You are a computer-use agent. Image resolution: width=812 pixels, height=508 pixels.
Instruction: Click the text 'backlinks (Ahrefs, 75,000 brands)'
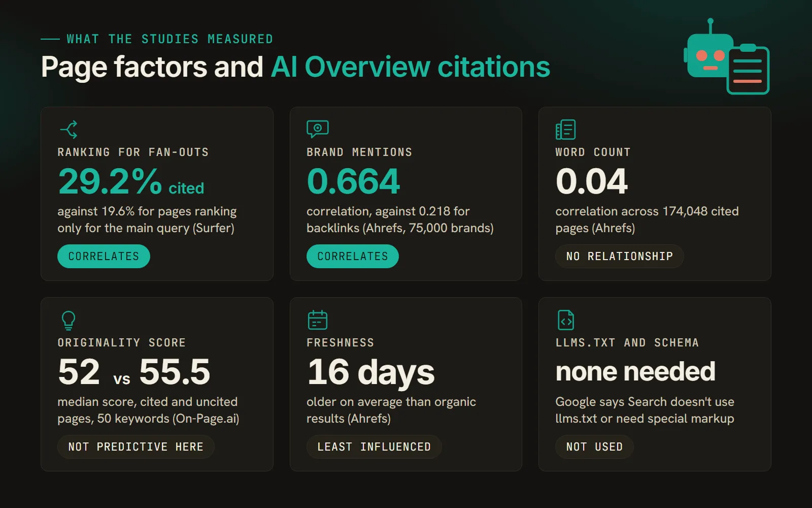pyautogui.click(x=400, y=228)
